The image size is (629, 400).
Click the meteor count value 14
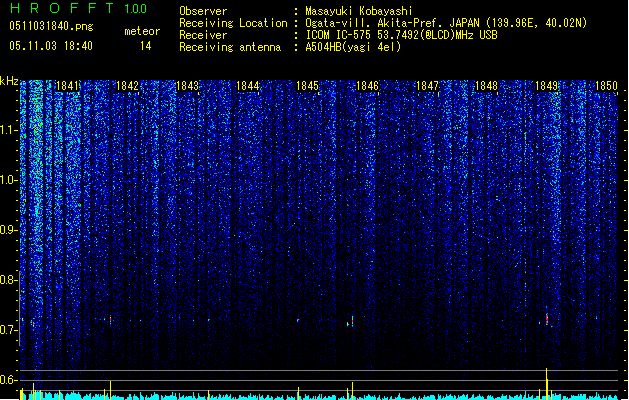point(146,46)
